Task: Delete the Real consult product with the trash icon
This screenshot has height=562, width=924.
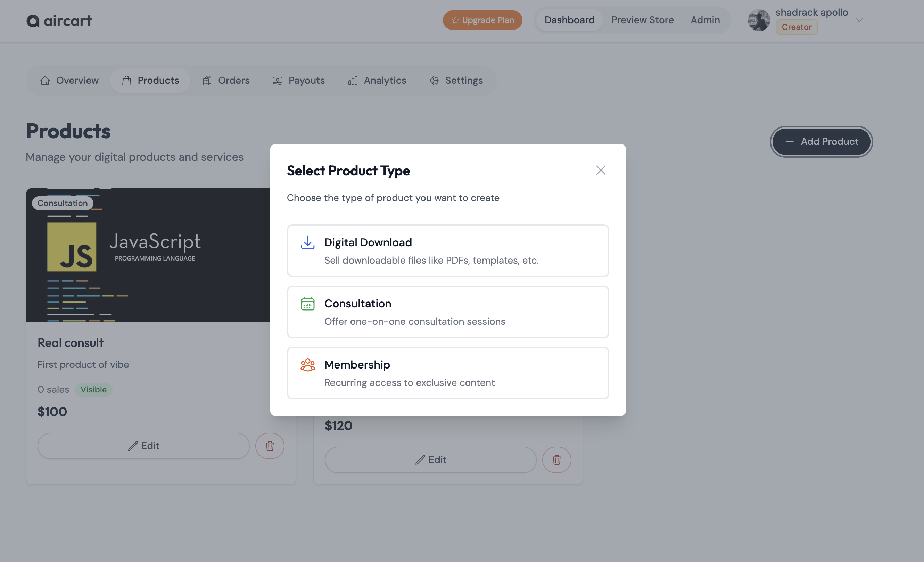Action: [x=270, y=446]
